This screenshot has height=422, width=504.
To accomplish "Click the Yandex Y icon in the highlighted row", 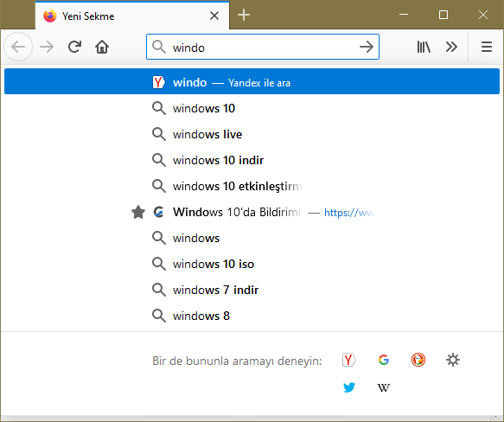I will tap(158, 82).
